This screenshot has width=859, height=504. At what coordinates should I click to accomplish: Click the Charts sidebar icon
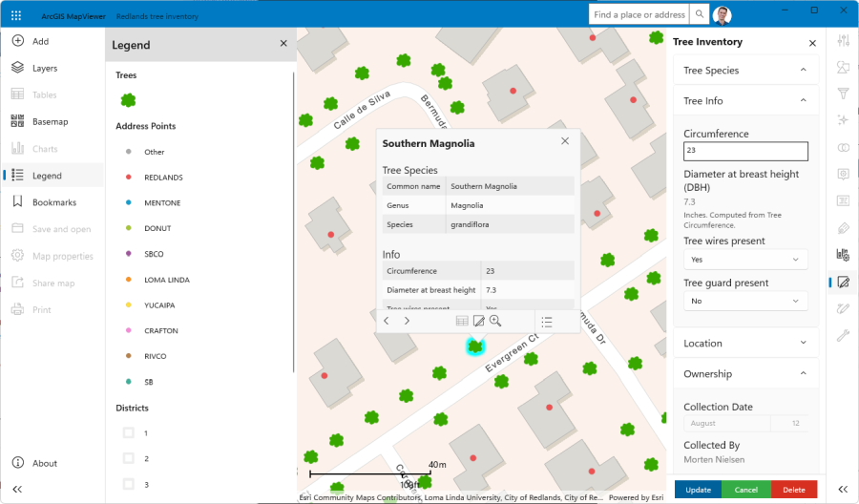coord(17,148)
